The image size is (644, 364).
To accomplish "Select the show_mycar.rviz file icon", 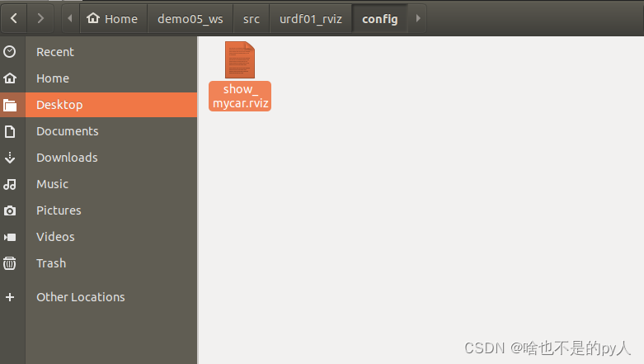I will pyautogui.click(x=240, y=59).
